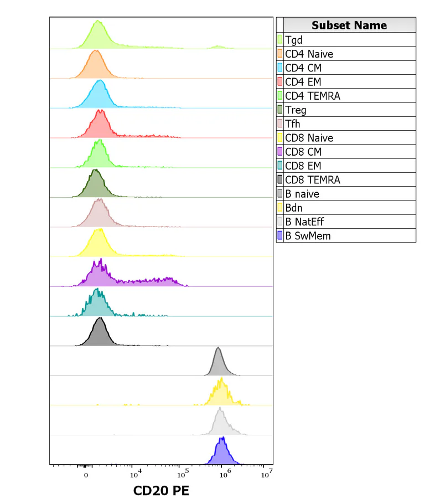Select the Tgd subset name
Image resolution: width=425 pixels, height=504 pixels.
[294, 40]
